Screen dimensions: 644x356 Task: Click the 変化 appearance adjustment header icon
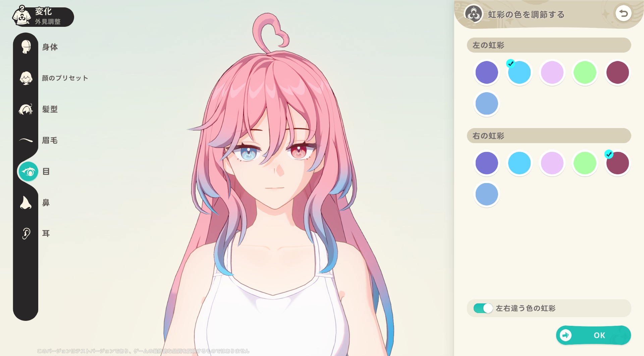tap(22, 16)
